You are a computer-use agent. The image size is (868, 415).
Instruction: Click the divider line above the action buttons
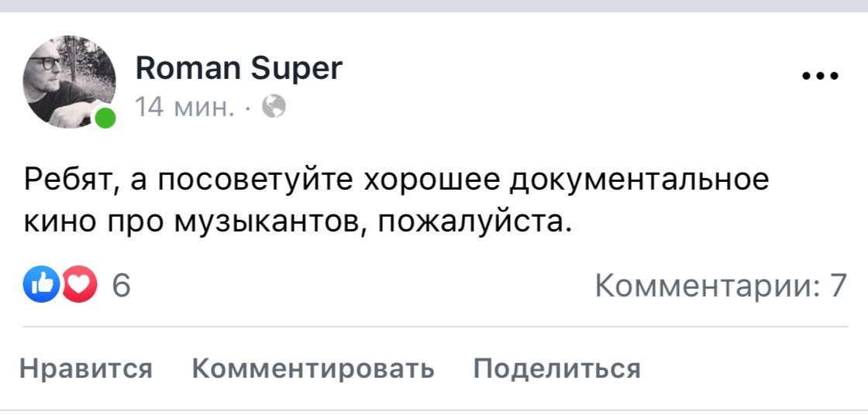click(434, 327)
